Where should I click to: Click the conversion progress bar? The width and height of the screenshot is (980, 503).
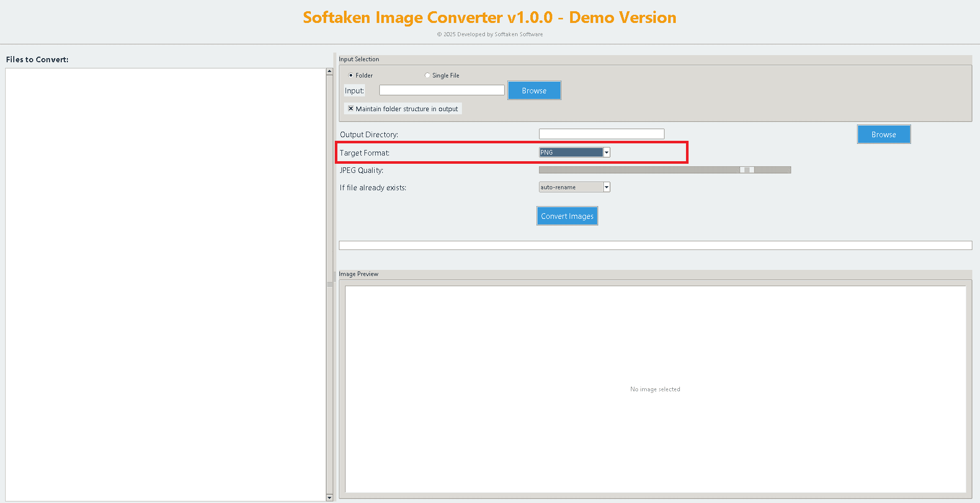coord(655,245)
